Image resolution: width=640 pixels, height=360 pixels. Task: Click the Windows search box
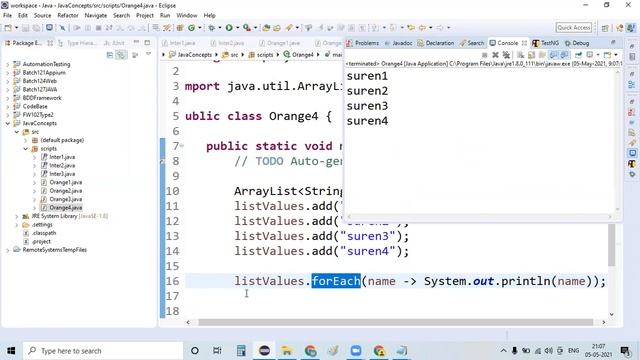[x=102, y=351]
